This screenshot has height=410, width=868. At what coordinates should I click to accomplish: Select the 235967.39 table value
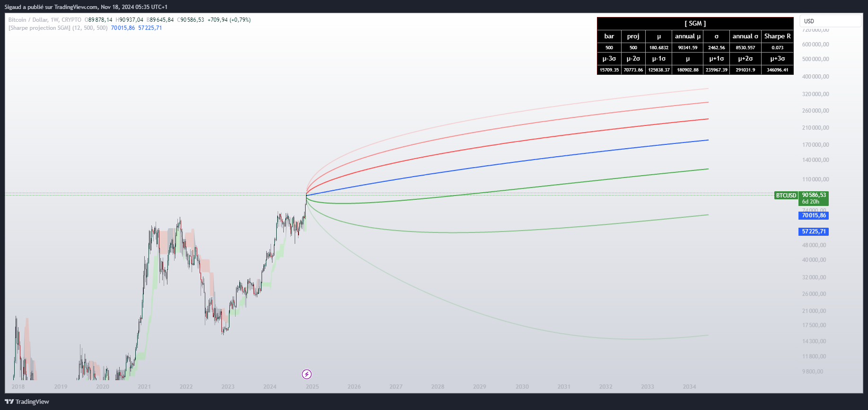[717, 70]
